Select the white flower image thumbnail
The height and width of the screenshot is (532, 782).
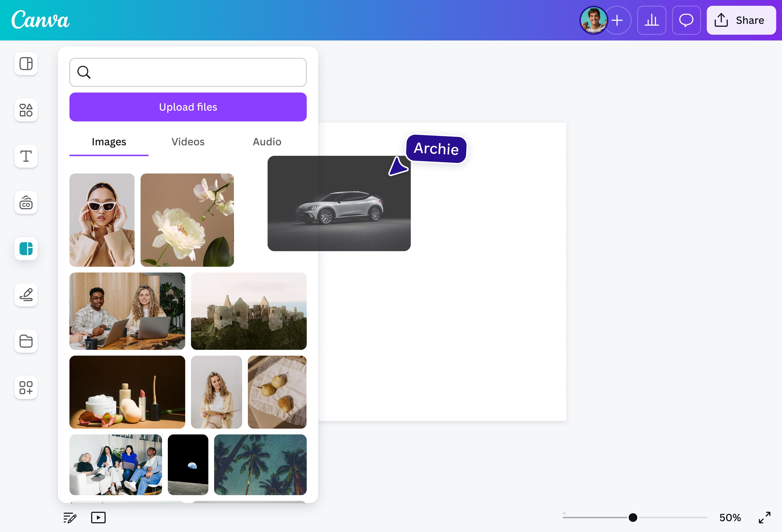(x=187, y=220)
